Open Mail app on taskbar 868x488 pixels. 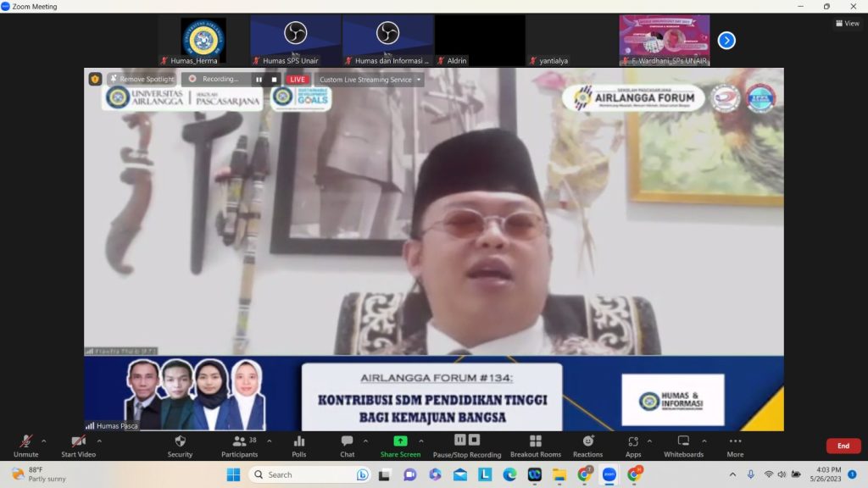pyautogui.click(x=460, y=474)
